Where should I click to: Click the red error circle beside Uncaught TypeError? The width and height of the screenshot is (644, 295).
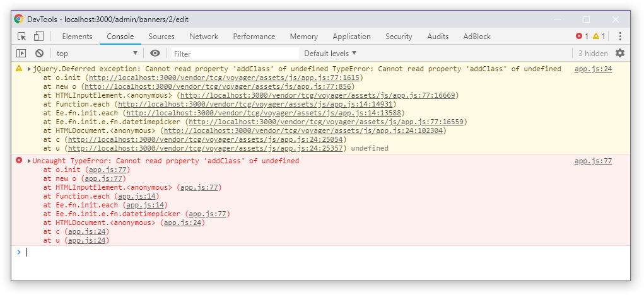[x=19, y=161]
